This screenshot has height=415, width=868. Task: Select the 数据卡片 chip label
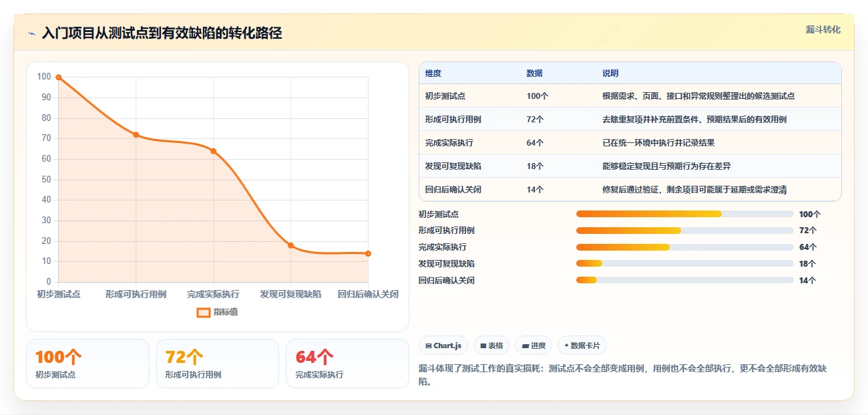point(585,345)
